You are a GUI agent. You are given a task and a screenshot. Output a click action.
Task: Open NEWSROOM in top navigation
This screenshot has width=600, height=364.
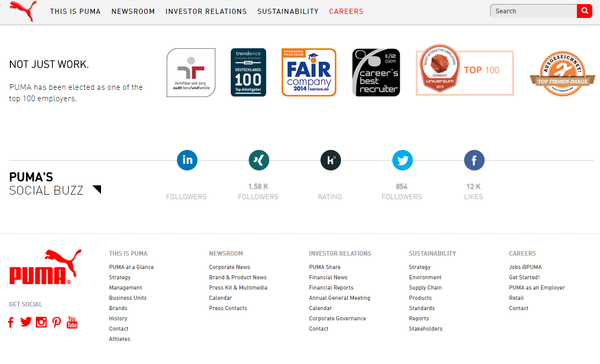(x=133, y=11)
